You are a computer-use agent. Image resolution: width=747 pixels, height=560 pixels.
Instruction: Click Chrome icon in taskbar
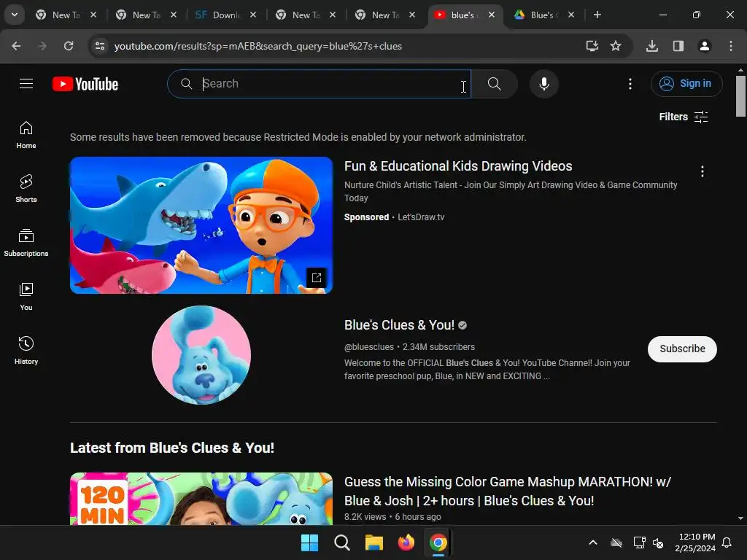tap(438, 542)
